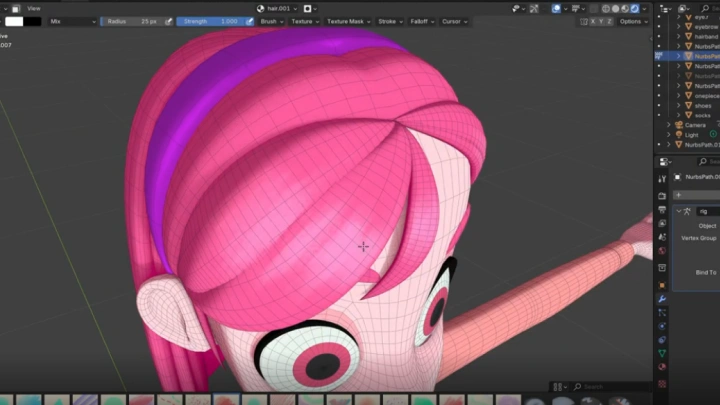Open the View menu
Viewport: 720px width, 405px height.
click(34, 8)
